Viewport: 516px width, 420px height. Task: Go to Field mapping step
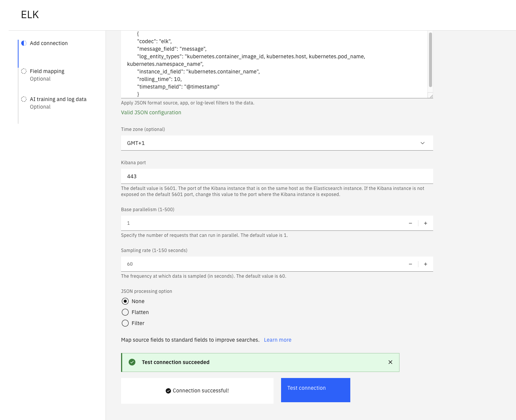click(x=47, y=71)
